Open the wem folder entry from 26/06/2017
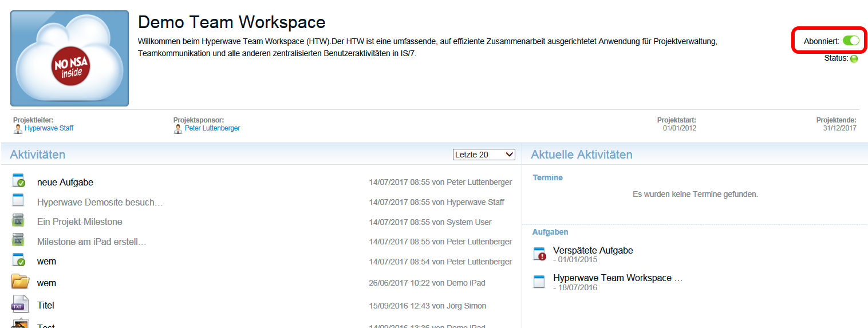 coord(46,283)
